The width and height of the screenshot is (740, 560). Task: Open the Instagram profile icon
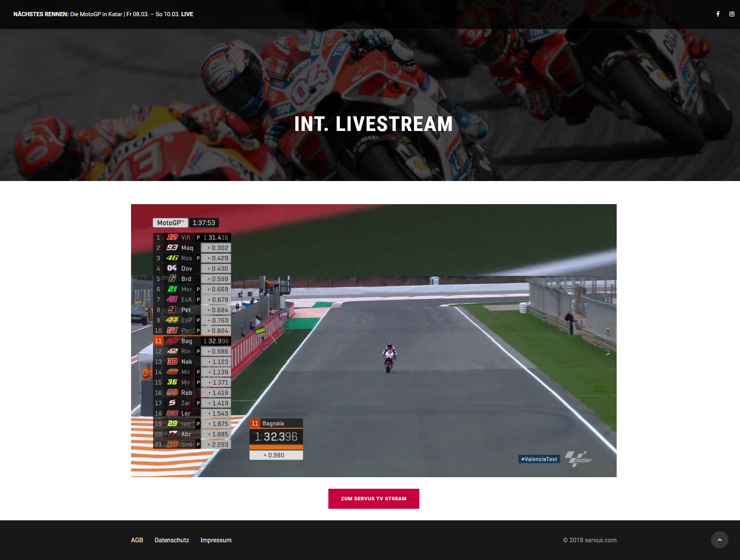732,14
